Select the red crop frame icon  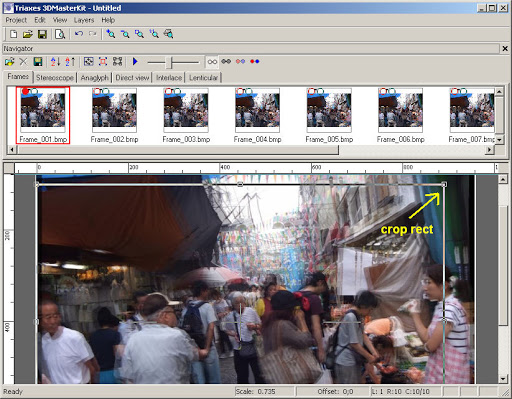pyautogui.click(x=103, y=62)
